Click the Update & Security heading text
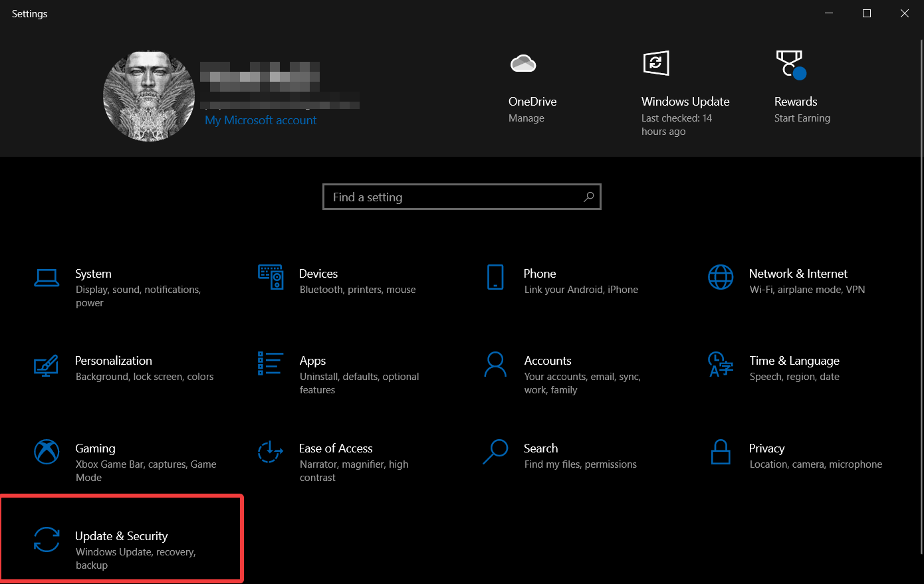This screenshot has height=584, width=924. pyautogui.click(x=122, y=536)
